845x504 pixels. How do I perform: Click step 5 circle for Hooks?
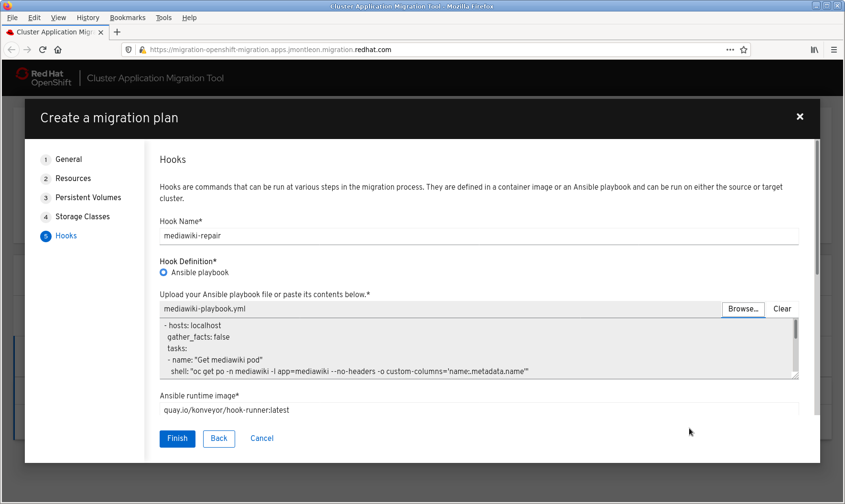(x=46, y=236)
